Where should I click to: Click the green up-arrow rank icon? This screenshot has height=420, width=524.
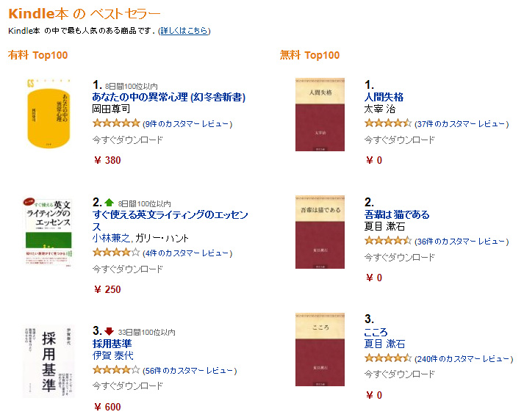coord(109,203)
